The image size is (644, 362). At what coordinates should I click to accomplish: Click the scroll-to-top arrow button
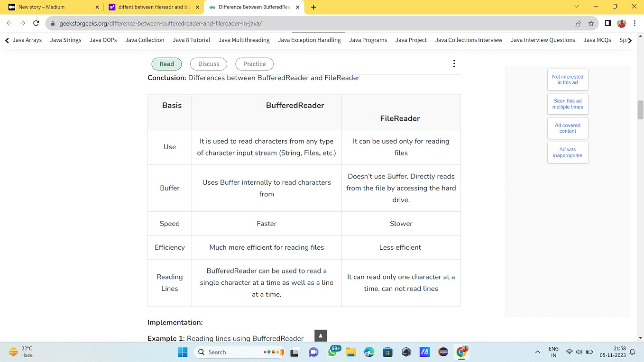[320, 335]
